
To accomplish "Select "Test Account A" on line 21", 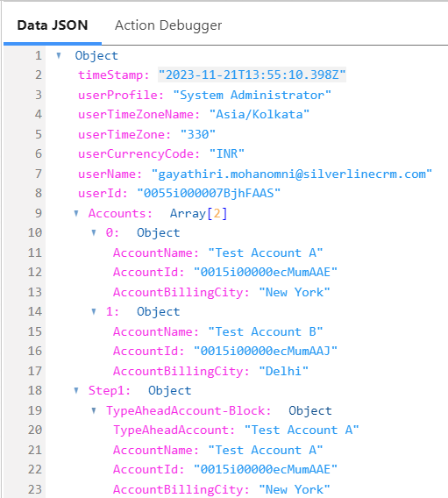I will point(266,450).
